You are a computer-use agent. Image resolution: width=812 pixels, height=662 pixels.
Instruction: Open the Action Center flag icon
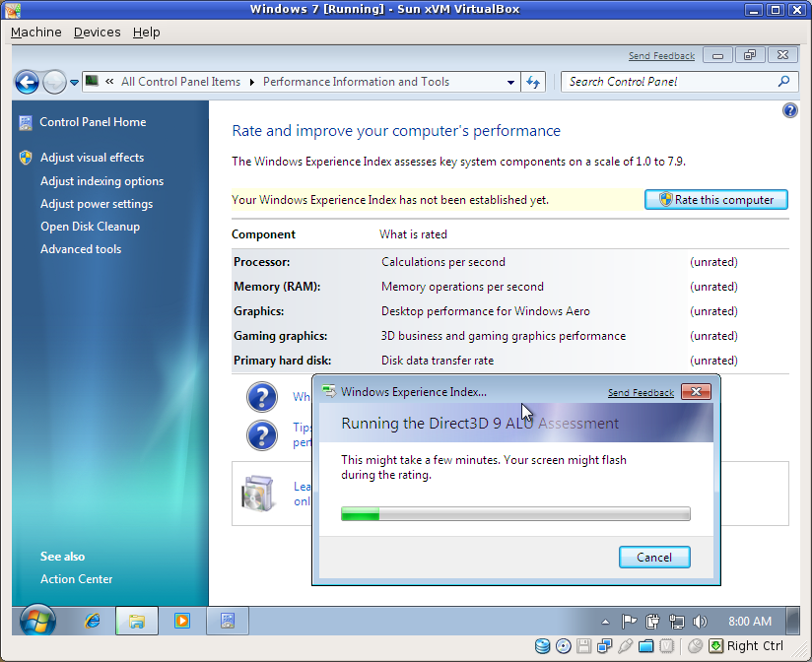629,621
